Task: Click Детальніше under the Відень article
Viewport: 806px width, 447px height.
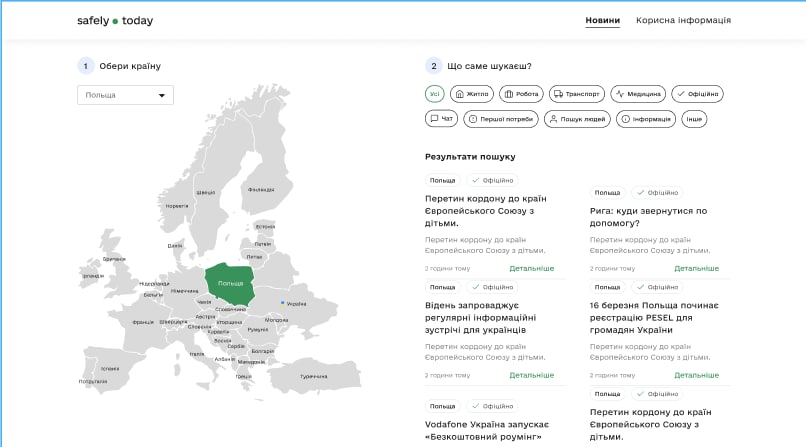Action: 531,375
